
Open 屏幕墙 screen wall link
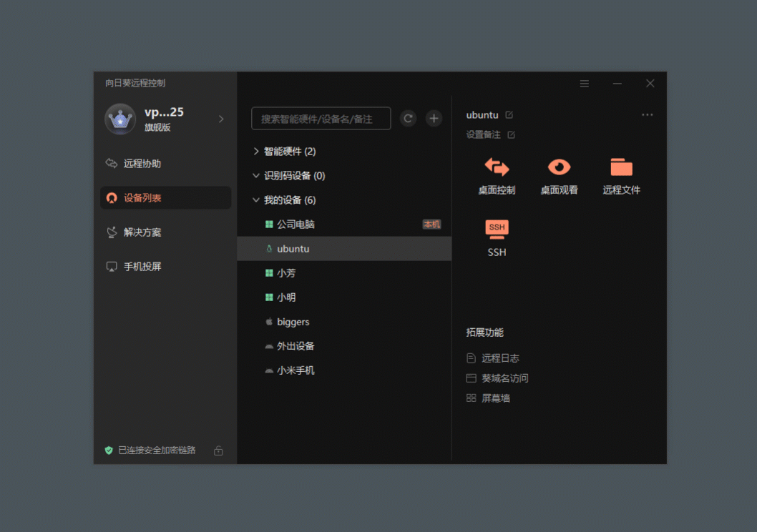point(495,398)
